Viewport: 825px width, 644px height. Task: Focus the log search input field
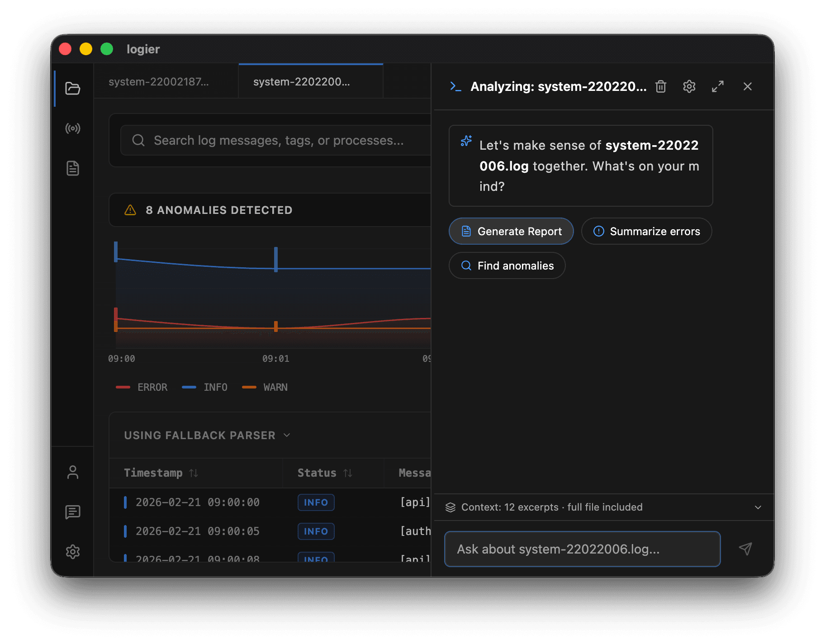click(x=276, y=140)
